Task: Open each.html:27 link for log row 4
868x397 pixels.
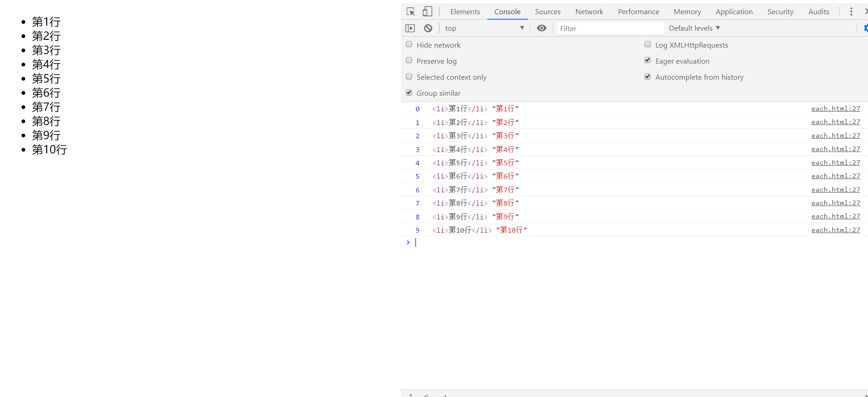Action: point(835,163)
